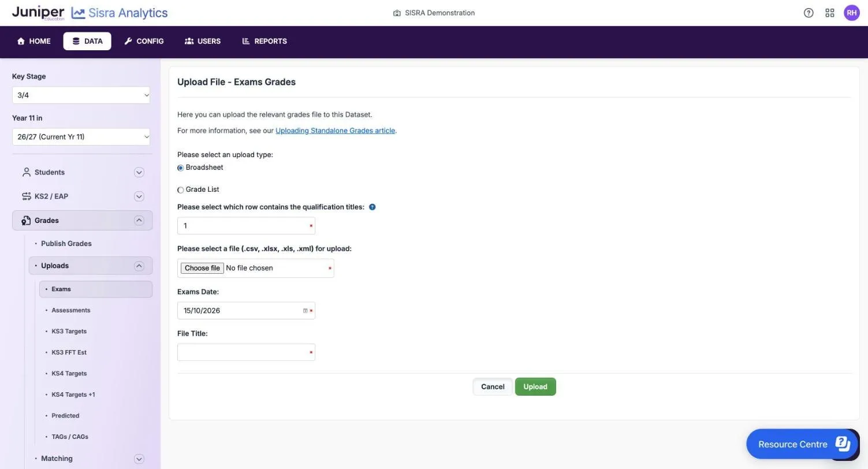This screenshot has width=868, height=469.
Task: Click the qualification titles row number field
Action: coord(246,226)
